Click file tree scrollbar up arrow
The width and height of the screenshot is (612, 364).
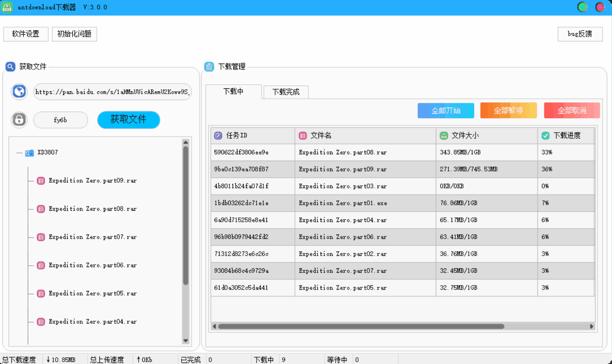click(x=186, y=142)
